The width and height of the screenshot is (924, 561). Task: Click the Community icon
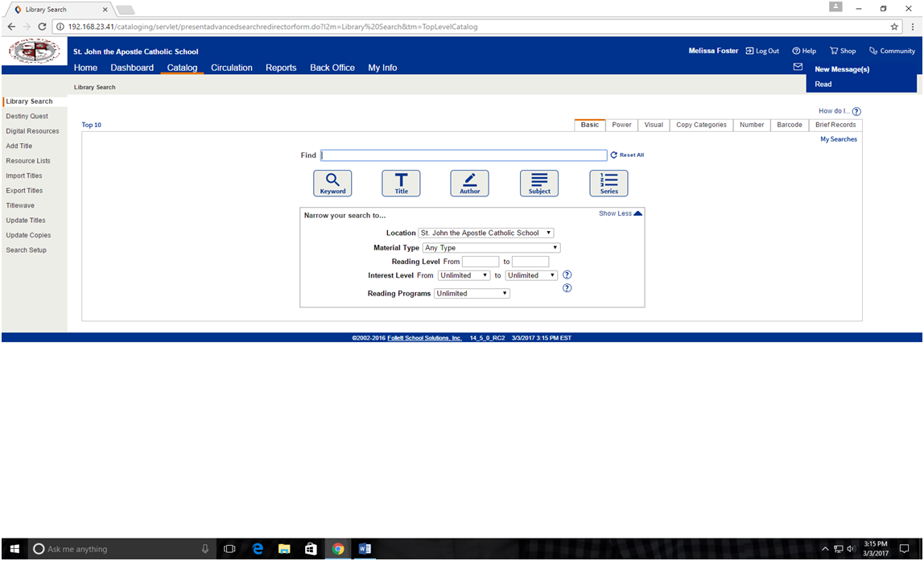[872, 50]
